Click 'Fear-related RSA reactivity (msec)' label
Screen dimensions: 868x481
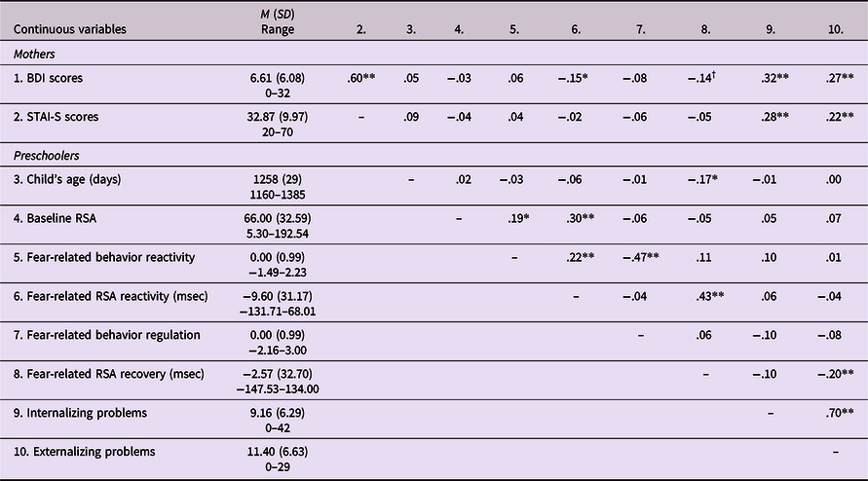pyautogui.click(x=111, y=296)
